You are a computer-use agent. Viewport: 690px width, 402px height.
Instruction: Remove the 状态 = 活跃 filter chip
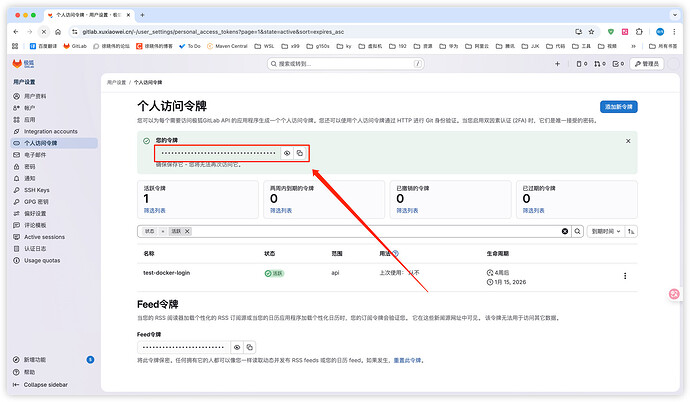coord(192,231)
